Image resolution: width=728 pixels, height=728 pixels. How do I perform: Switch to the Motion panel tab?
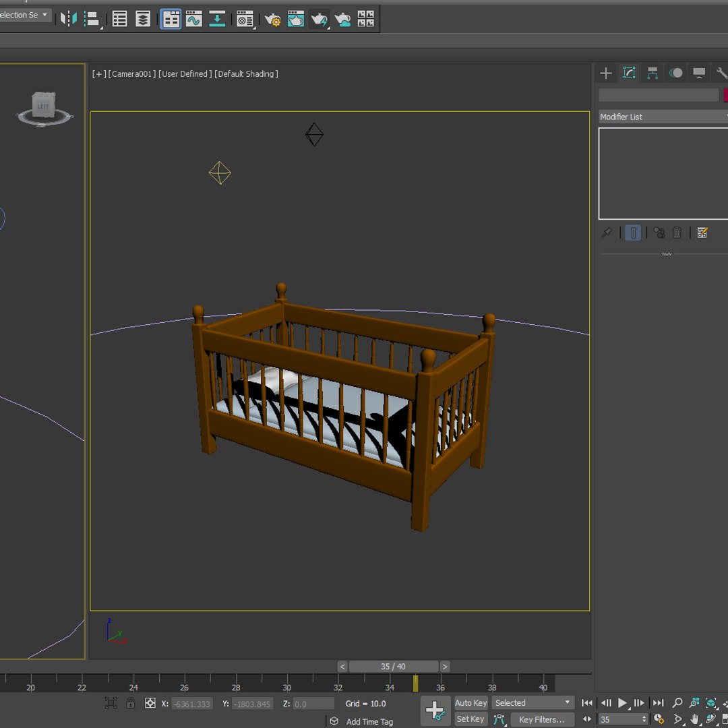[676, 73]
